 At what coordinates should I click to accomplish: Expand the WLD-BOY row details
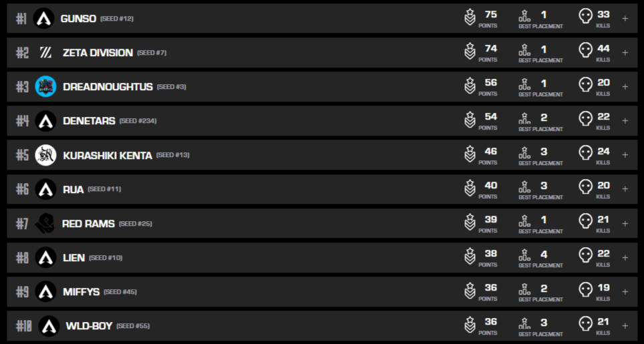click(x=625, y=326)
